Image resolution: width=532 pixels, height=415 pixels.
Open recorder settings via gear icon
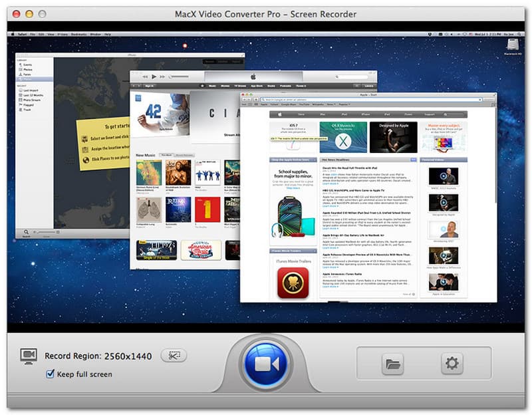coord(452,363)
